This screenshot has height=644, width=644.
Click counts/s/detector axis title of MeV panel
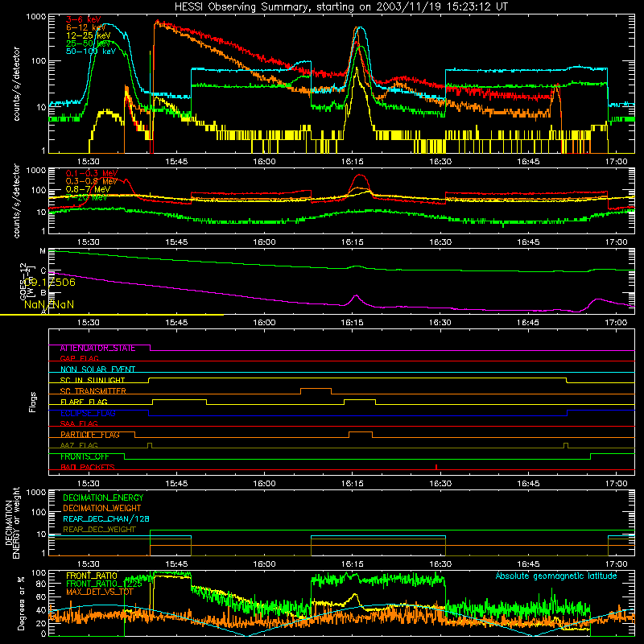(16, 200)
